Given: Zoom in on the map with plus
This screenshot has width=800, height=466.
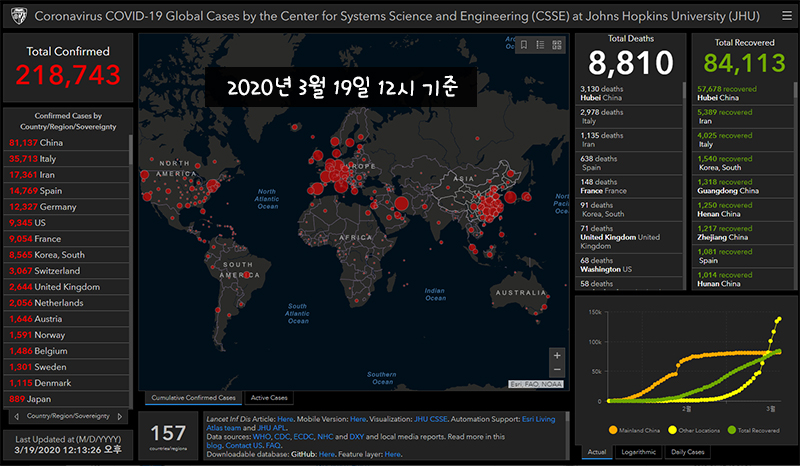Looking at the screenshot, I should 557,355.
